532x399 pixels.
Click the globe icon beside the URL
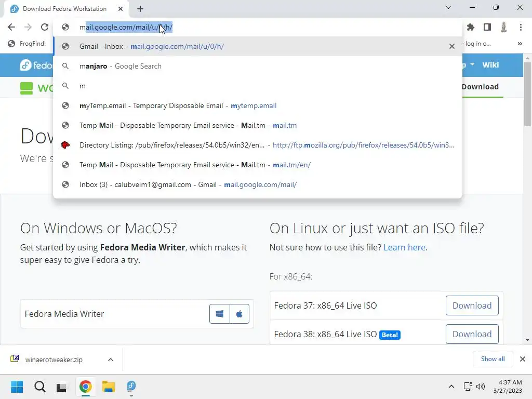(x=65, y=27)
